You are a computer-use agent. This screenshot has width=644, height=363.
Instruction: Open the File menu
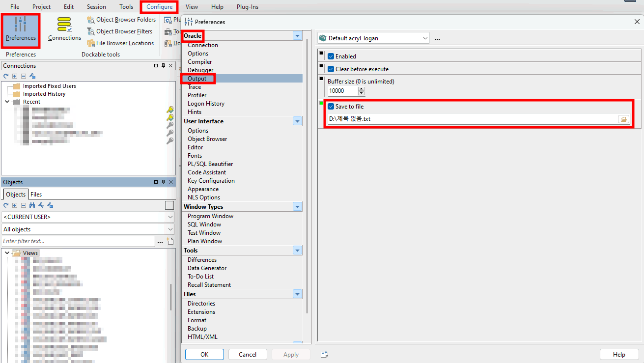click(x=15, y=7)
